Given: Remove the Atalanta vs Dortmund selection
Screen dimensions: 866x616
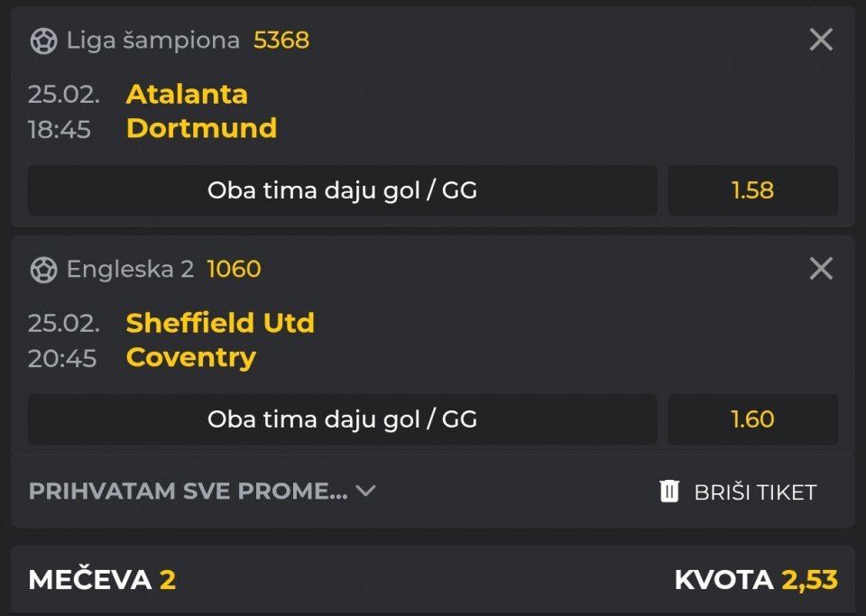Looking at the screenshot, I should tap(821, 40).
